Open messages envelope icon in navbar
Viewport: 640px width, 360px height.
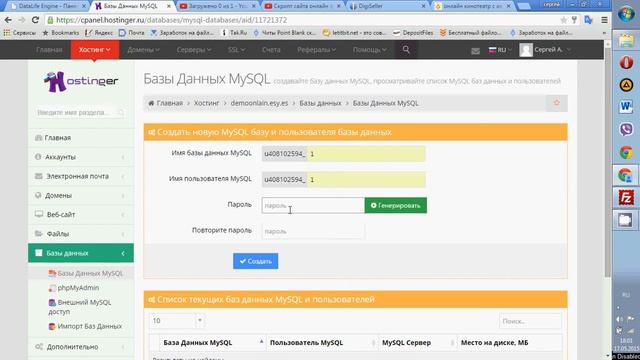[475, 51]
